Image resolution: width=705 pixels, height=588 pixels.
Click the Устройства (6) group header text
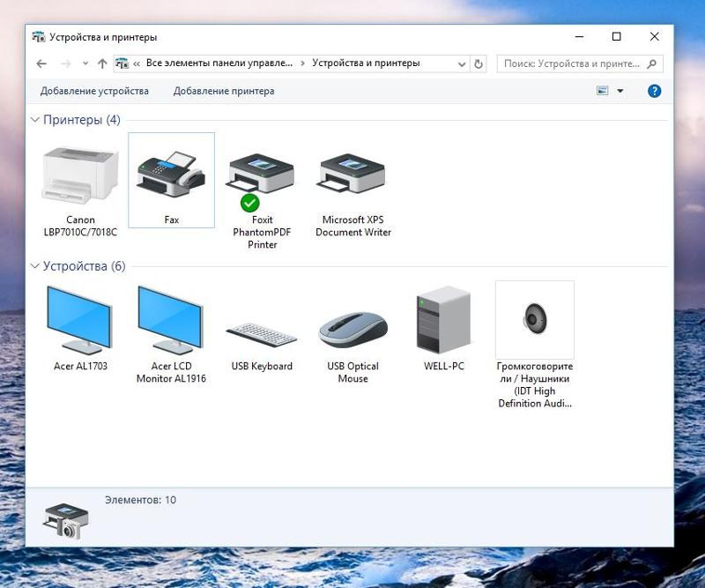point(84,266)
